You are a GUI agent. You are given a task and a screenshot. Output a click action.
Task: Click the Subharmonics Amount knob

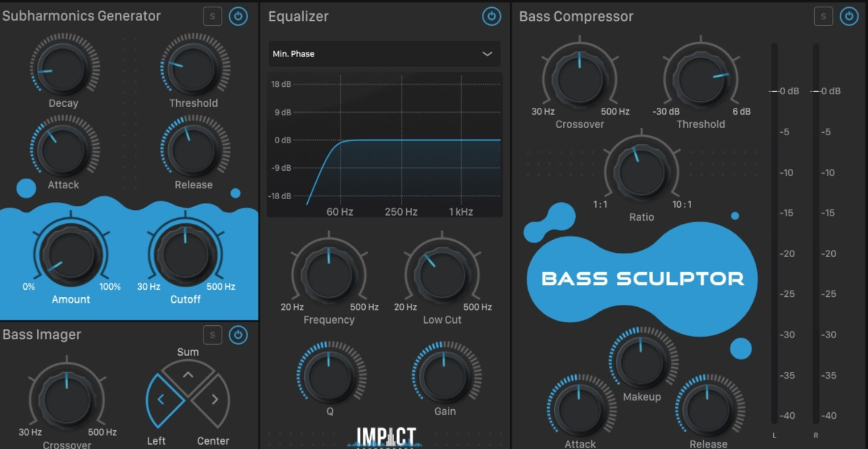pyautogui.click(x=71, y=253)
